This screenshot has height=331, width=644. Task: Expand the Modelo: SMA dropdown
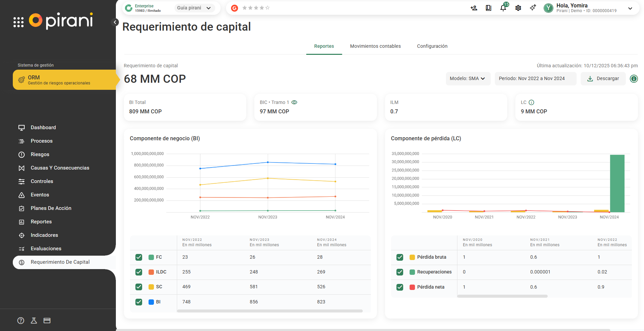click(x=468, y=79)
